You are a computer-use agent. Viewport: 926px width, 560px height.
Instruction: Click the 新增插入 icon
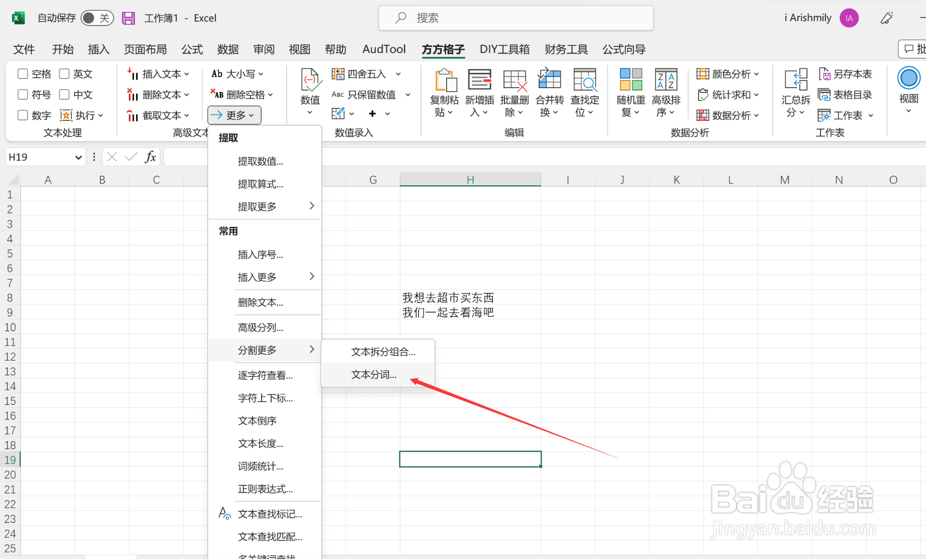(x=479, y=80)
